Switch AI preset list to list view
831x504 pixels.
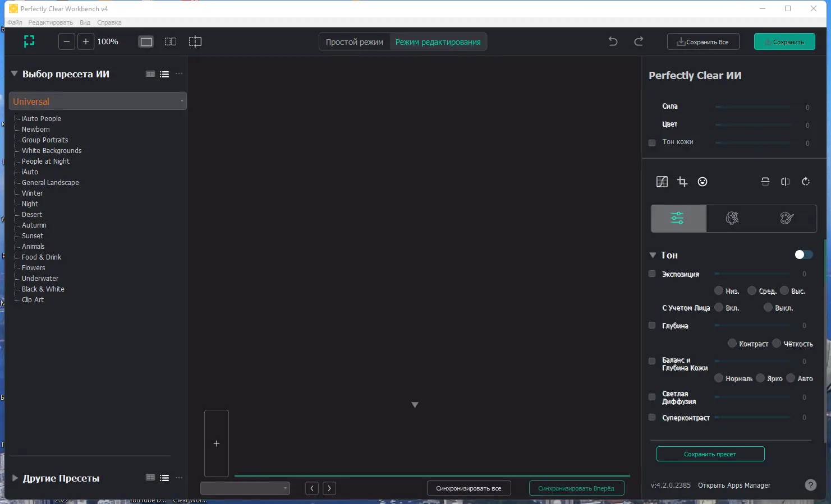coord(164,74)
